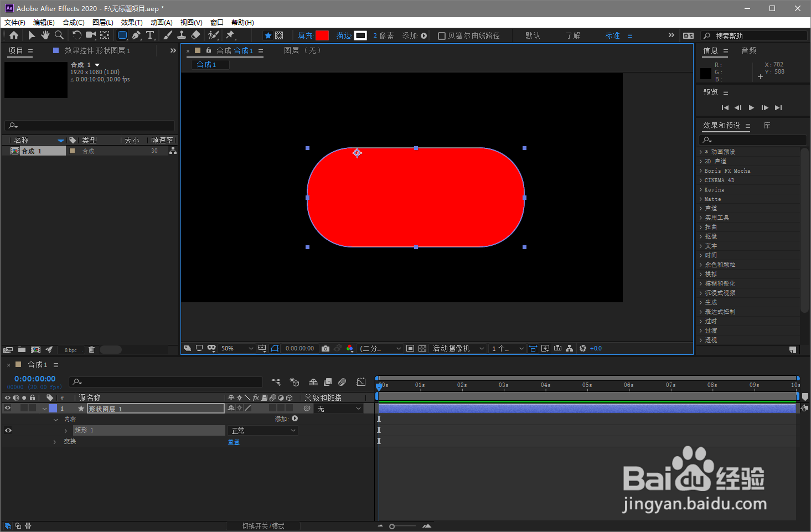Go to the Home screen icon
This screenshot has height=532, width=811.
pos(14,35)
